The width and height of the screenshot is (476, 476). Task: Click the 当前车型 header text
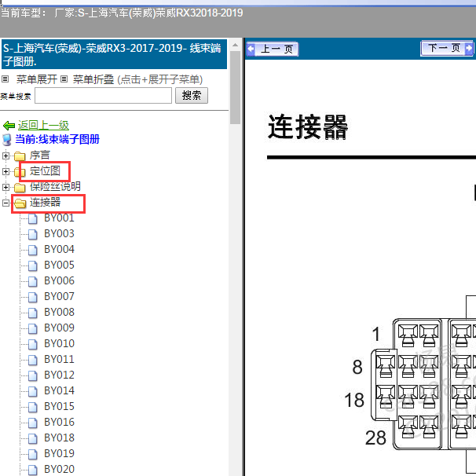tap(122, 13)
